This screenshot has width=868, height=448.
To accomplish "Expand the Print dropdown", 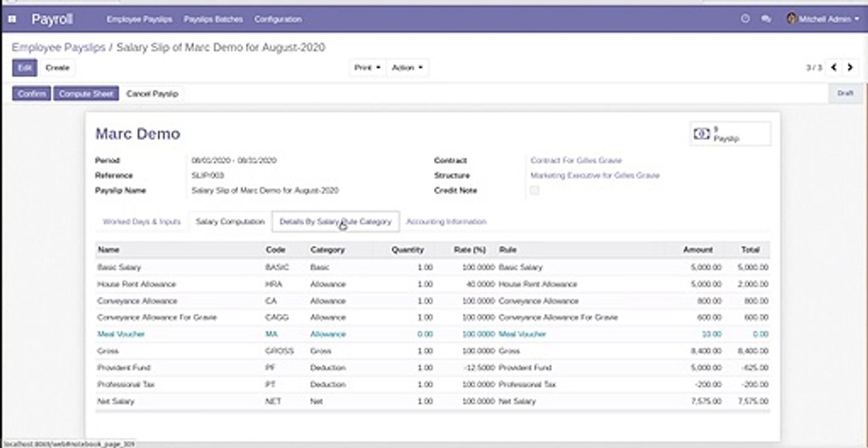I will tap(367, 67).
